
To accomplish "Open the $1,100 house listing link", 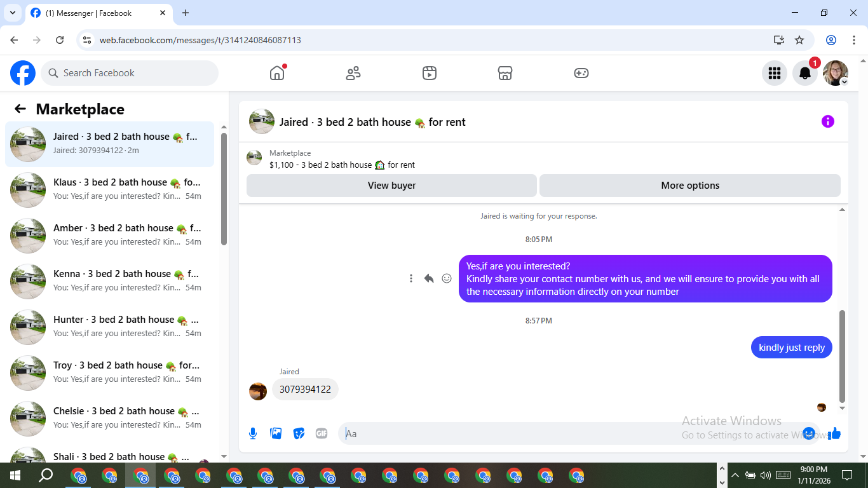I will click(x=342, y=165).
